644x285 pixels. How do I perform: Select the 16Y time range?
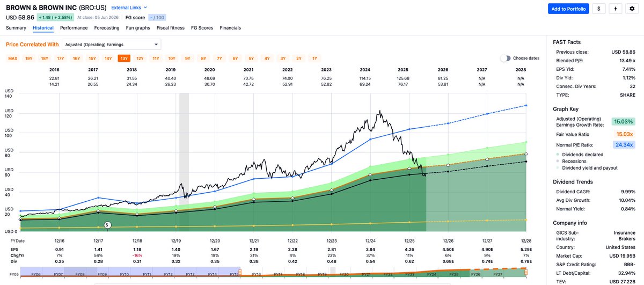tap(76, 58)
